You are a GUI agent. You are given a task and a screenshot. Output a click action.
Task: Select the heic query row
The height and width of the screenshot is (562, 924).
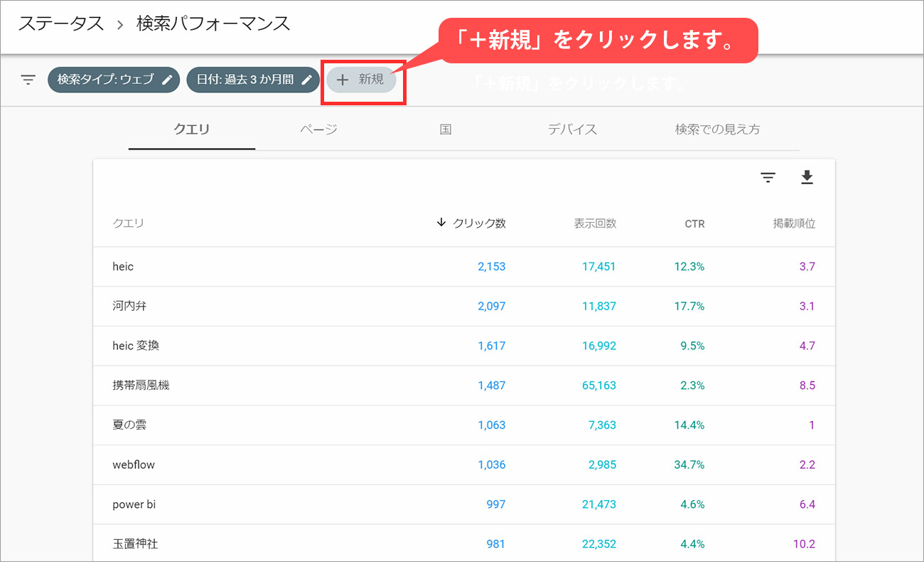pos(464,267)
